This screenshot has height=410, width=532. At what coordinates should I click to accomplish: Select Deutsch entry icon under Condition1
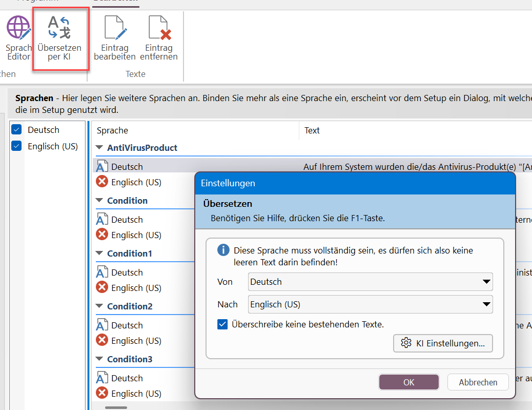pos(102,272)
